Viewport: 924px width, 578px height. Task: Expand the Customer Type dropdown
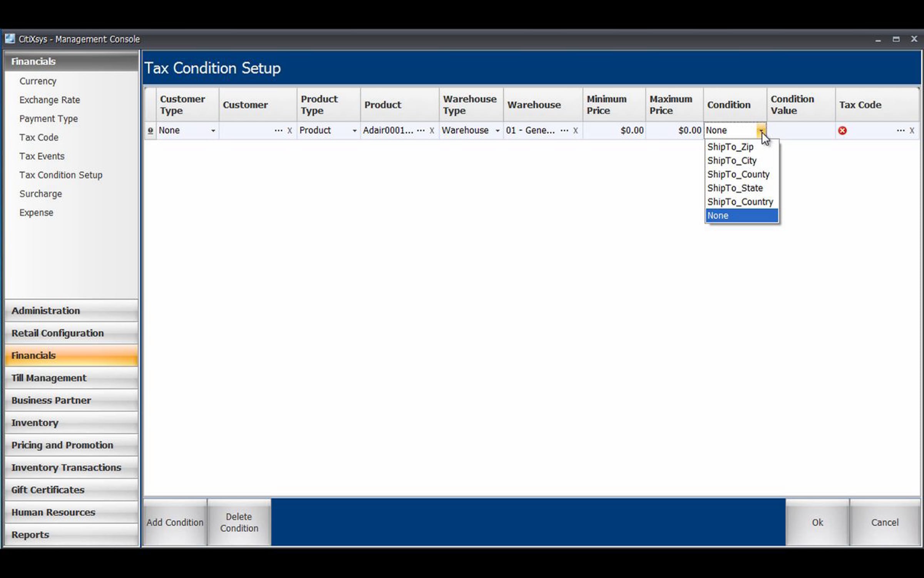click(213, 131)
